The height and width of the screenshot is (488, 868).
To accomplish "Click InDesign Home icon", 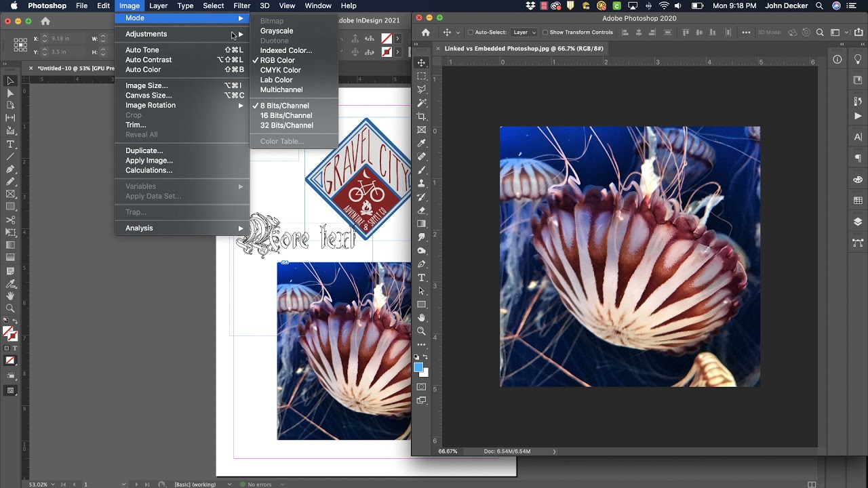I will click(45, 22).
